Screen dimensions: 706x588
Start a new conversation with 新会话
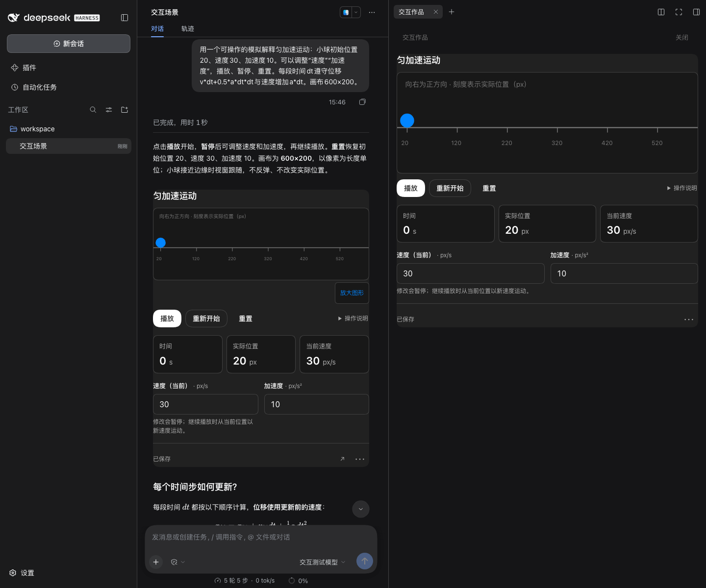point(69,44)
